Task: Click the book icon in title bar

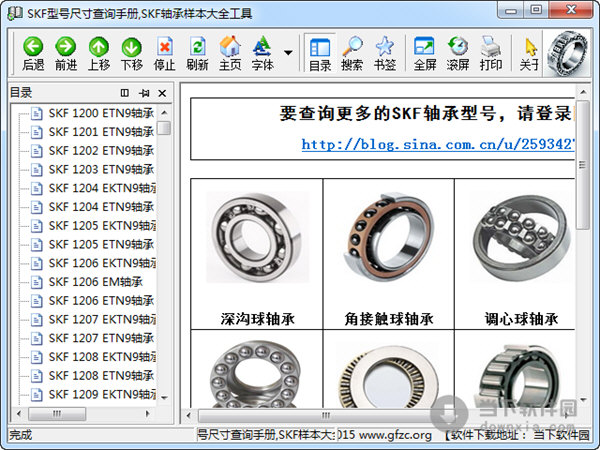Action: [15, 13]
